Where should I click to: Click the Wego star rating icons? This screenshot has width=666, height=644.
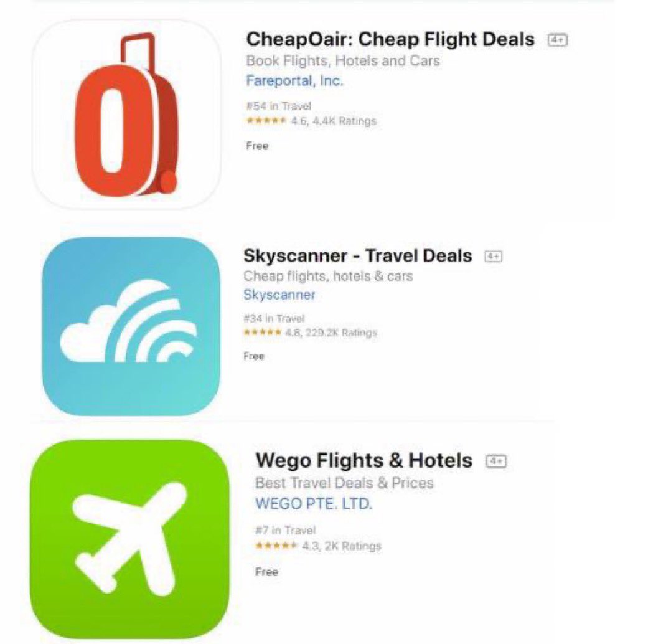[x=276, y=546]
